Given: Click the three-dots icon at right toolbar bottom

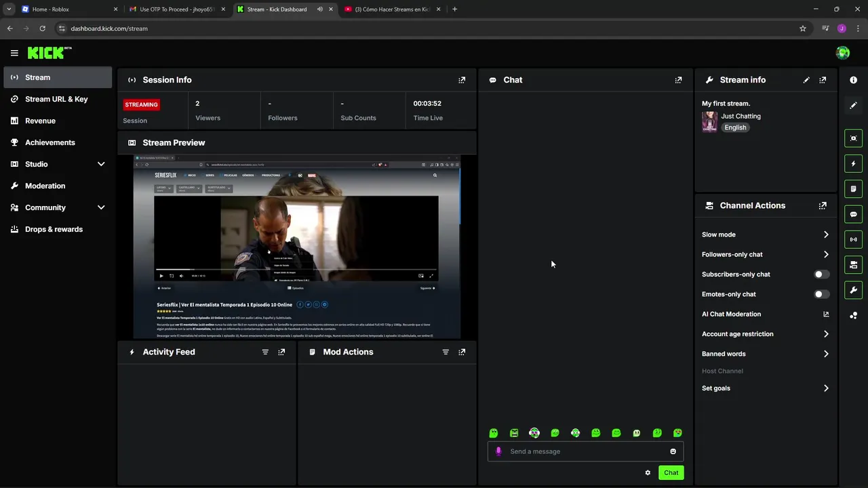Looking at the screenshot, I should (x=853, y=315).
